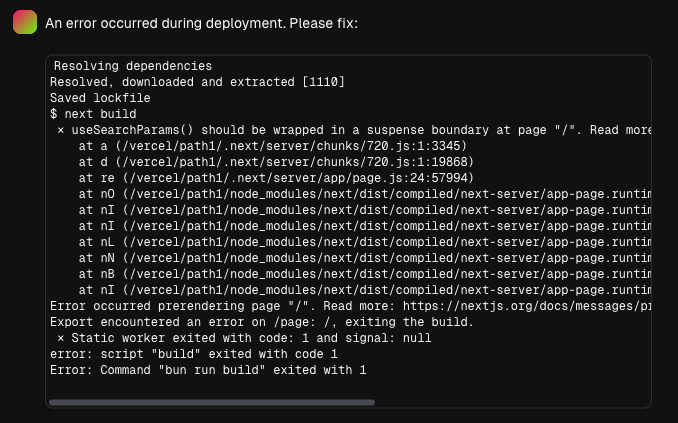
Task: Click the "An error occurred during deployment" message
Action: 201,23
